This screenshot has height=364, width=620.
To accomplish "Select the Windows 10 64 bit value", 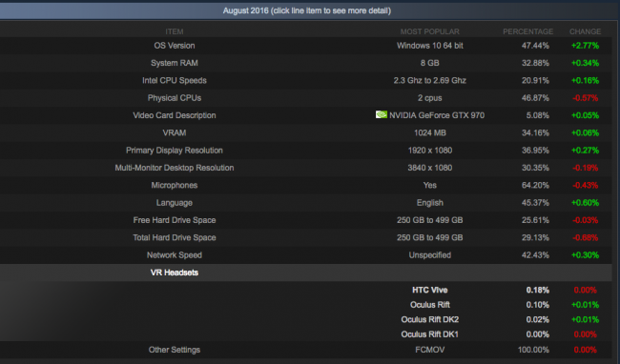I will coord(430,46).
